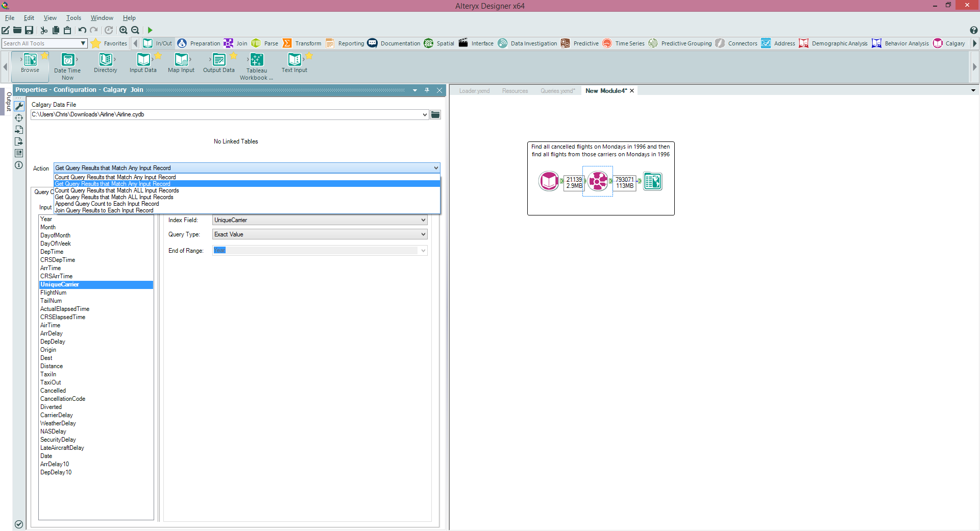
Task: Click the Calgary Join node on canvas
Action: [598, 181]
